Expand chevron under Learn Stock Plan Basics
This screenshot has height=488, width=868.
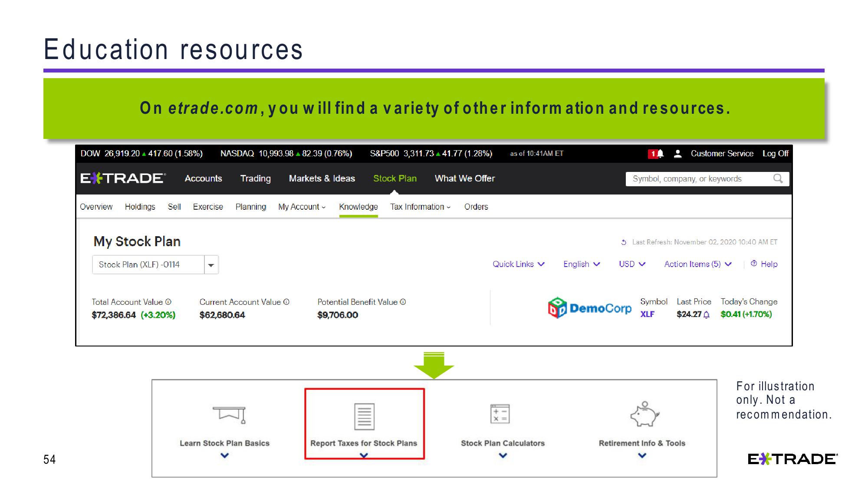click(225, 455)
